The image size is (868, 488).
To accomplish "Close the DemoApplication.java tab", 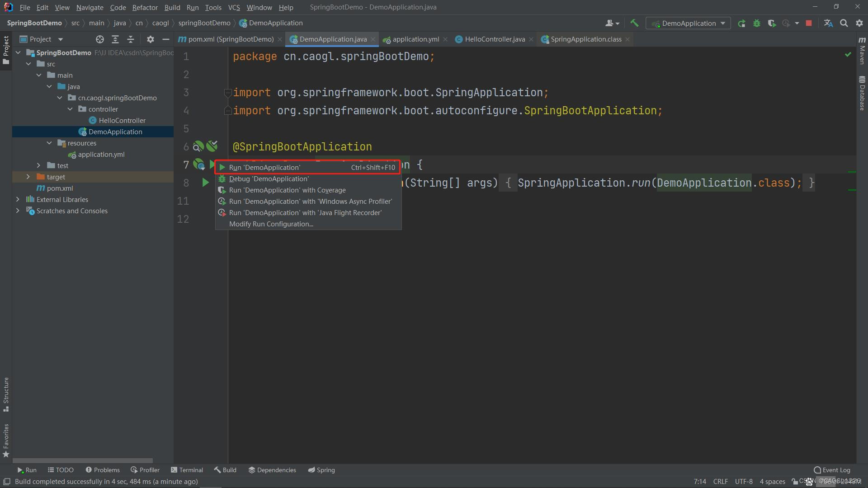I will click(x=373, y=39).
